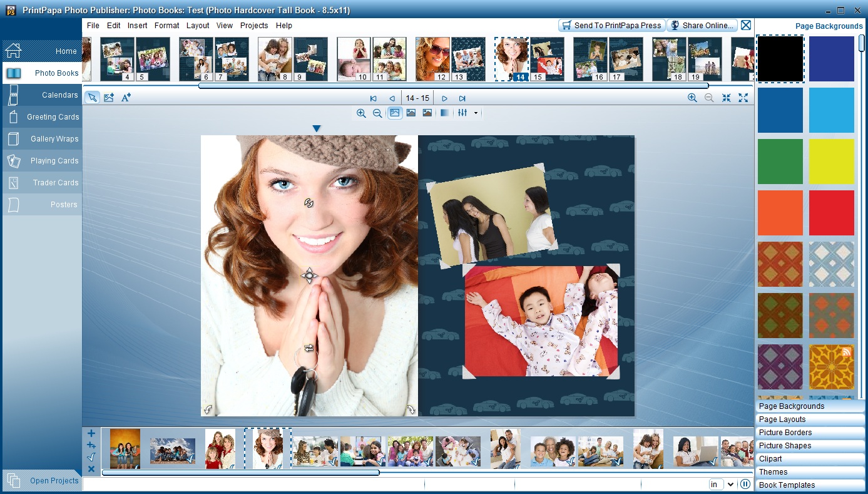Click the swap picture handle on the photo
868x494 pixels.
pos(309,347)
